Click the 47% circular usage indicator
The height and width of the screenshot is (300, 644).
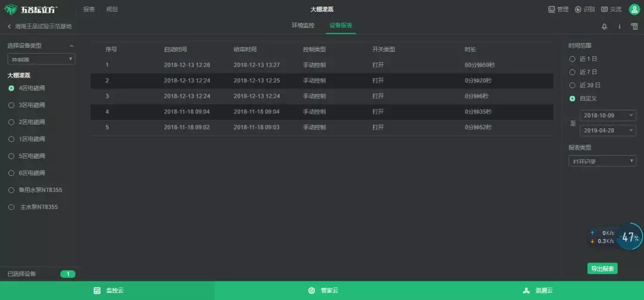[629, 237]
